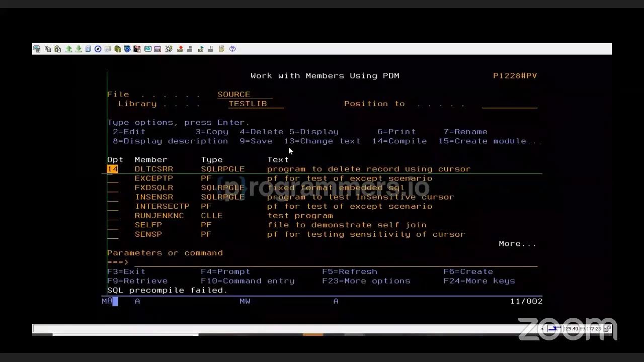
Task: Click the Opt field next to INSENSR
Action: click(113, 197)
